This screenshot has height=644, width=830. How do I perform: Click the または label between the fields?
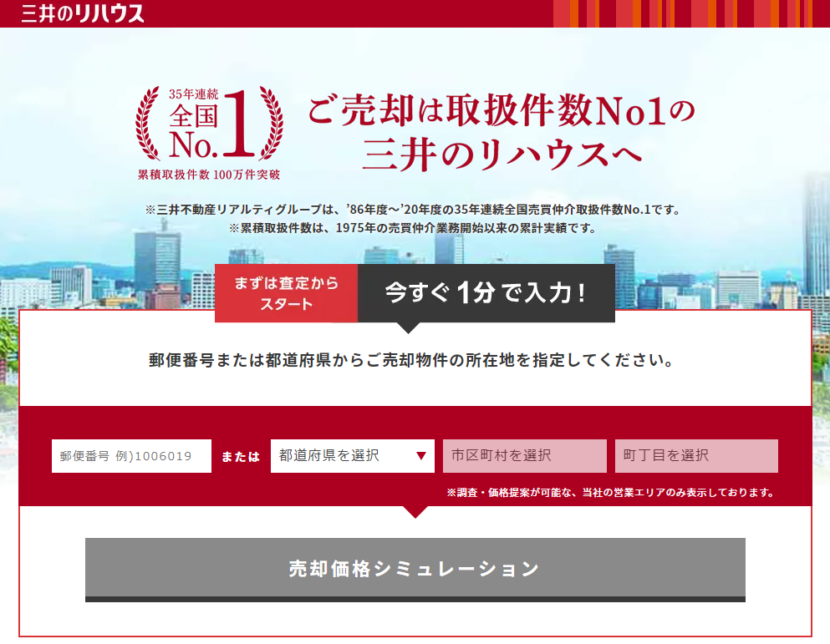pyautogui.click(x=241, y=457)
